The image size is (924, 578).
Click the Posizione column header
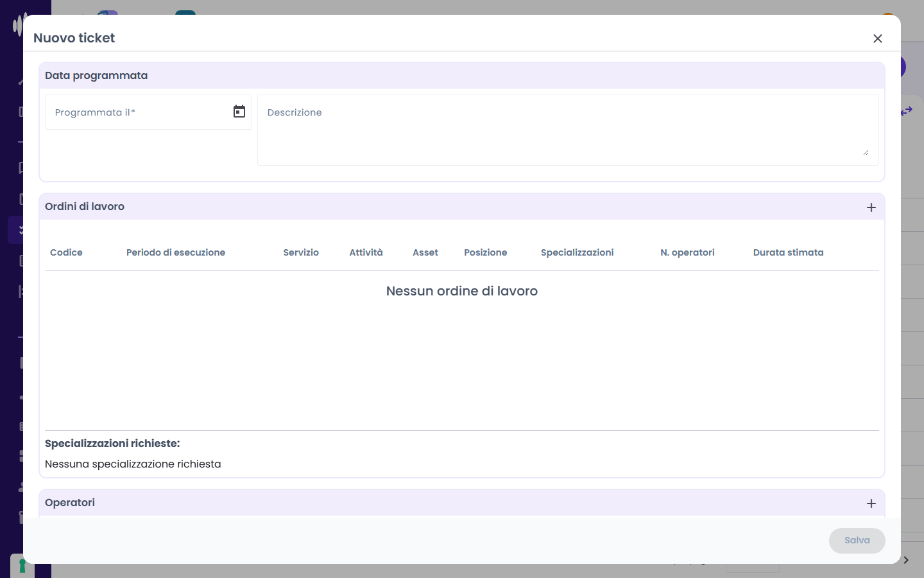[486, 252]
